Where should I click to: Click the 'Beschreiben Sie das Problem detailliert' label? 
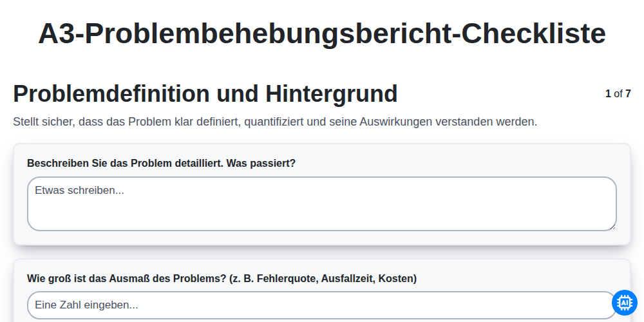(x=126, y=164)
